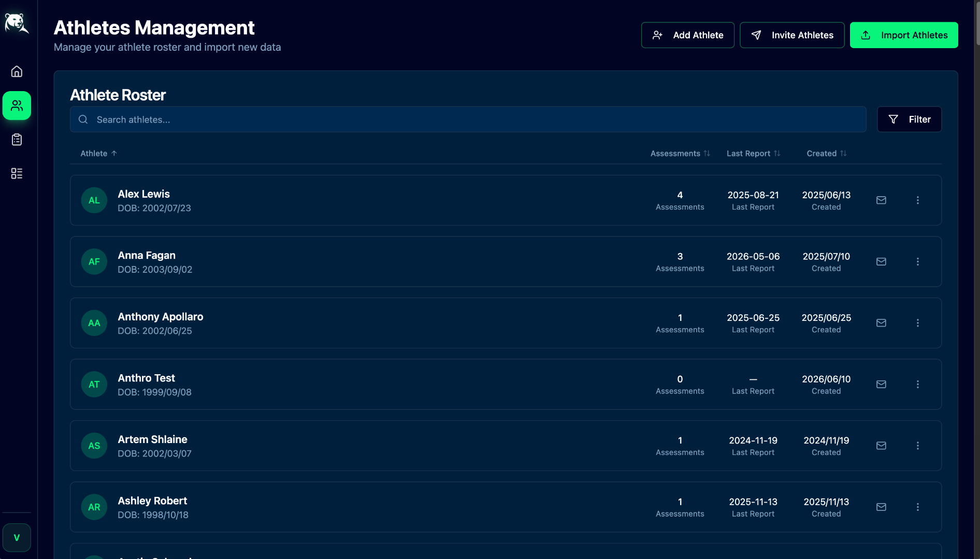The height and width of the screenshot is (559, 980).
Task: Open the Filter button
Action: pyautogui.click(x=909, y=120)
